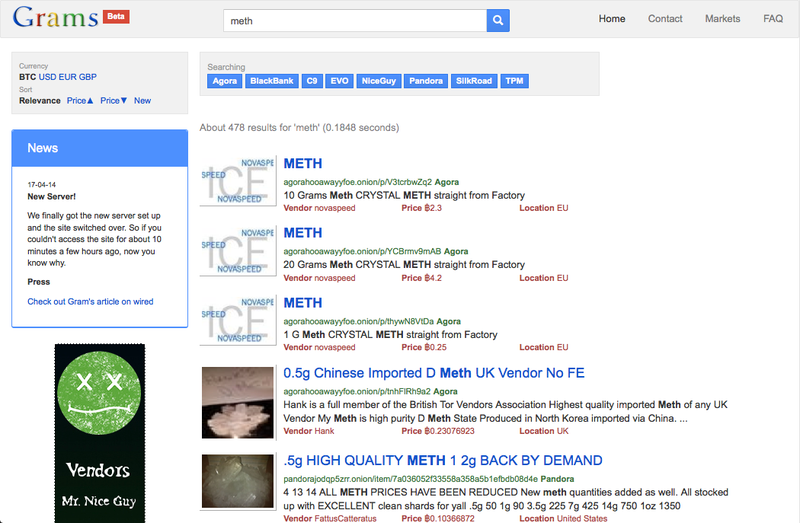The image size is (800, 523).
Task: Click price ฿0.10366872
Action: coord(449,518)
